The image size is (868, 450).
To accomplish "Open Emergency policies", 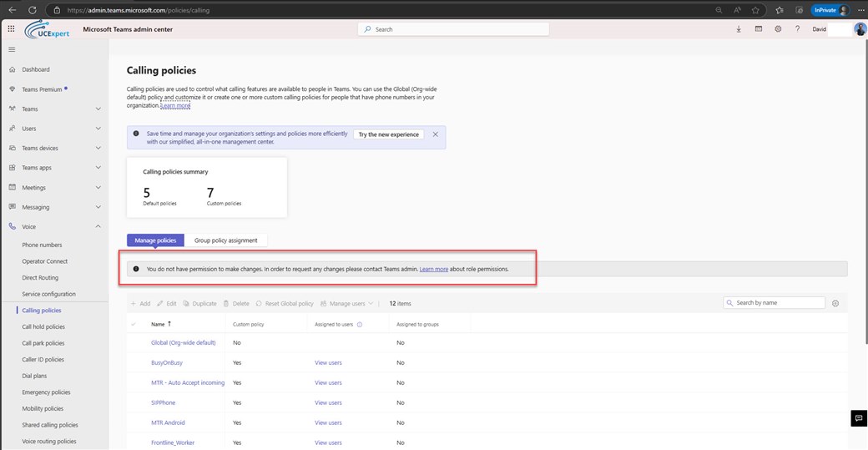I will [46, 392].
